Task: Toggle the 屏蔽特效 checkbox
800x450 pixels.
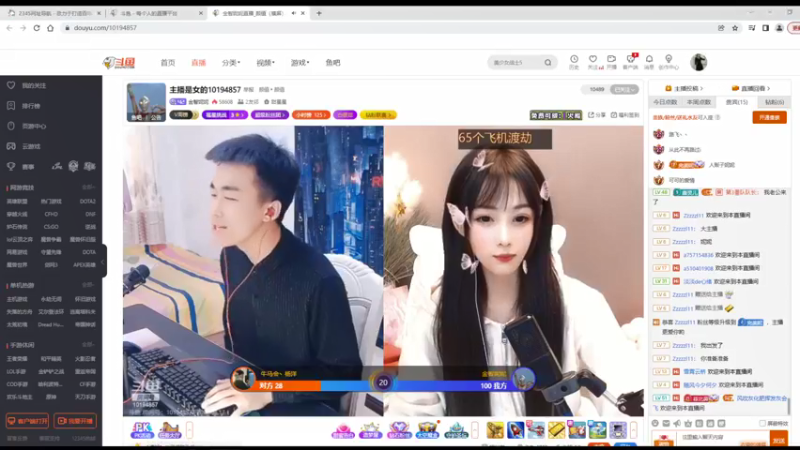Action: 762,423
